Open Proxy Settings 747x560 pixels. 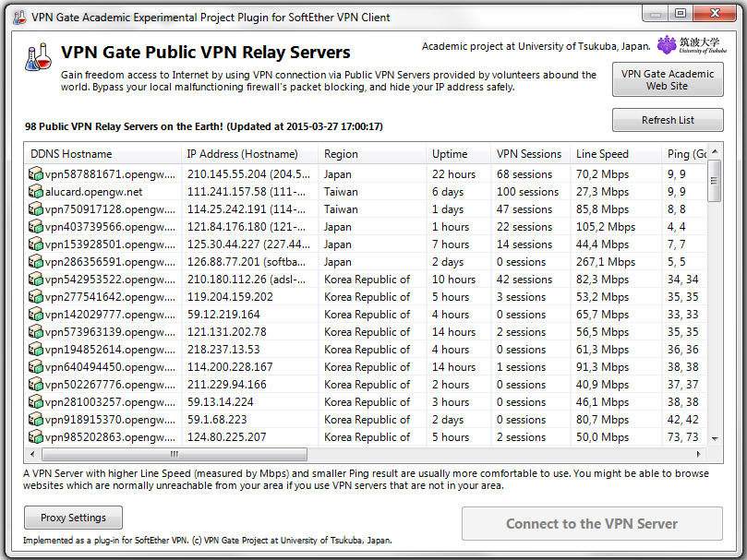point(73,518)
